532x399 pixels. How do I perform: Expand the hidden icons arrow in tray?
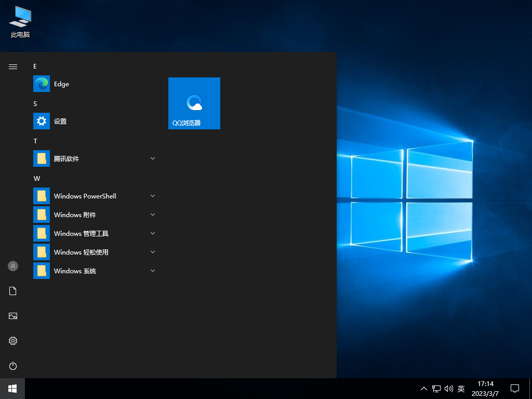[x=424, y=388]
